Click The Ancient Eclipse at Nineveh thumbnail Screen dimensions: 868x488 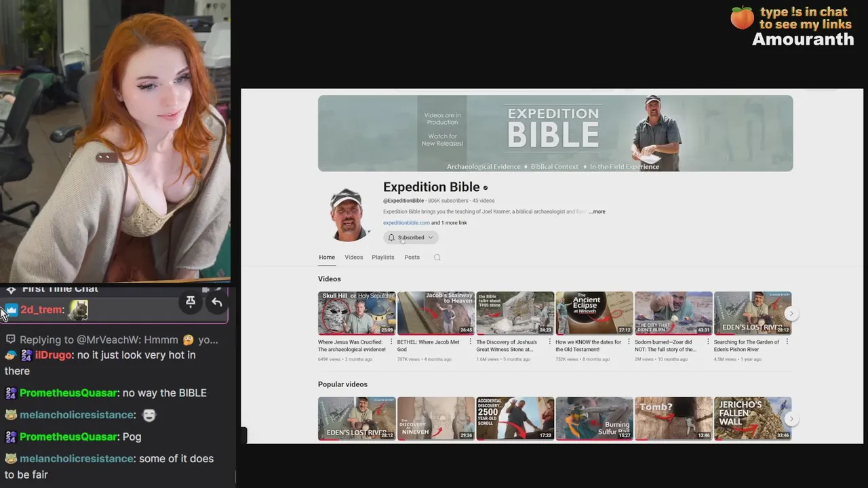(x=594, y=313)
